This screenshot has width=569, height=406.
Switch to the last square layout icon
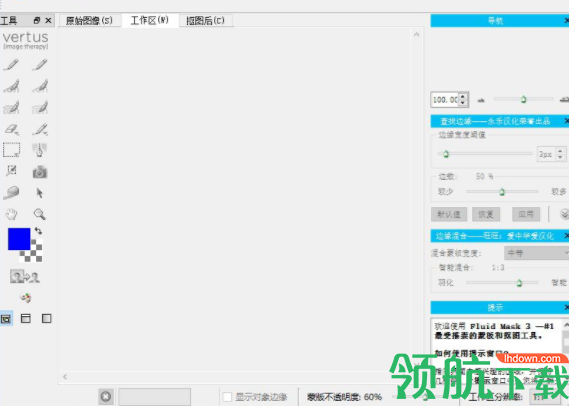point(46,319)
